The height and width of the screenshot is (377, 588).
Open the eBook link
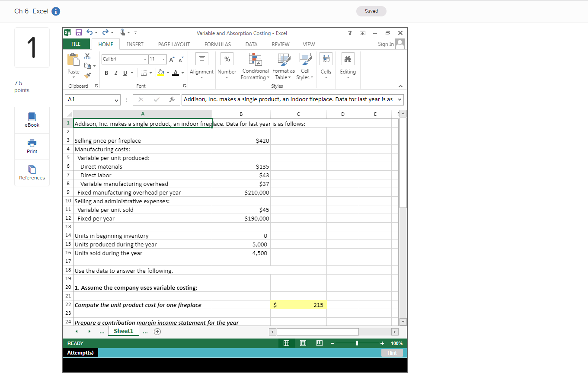click(32, 120)
